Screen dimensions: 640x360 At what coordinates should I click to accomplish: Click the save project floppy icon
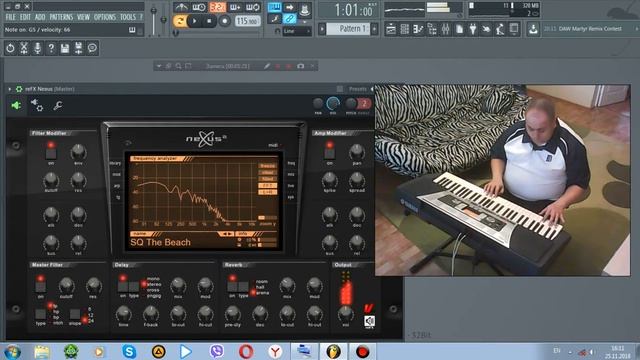[64, 48]
